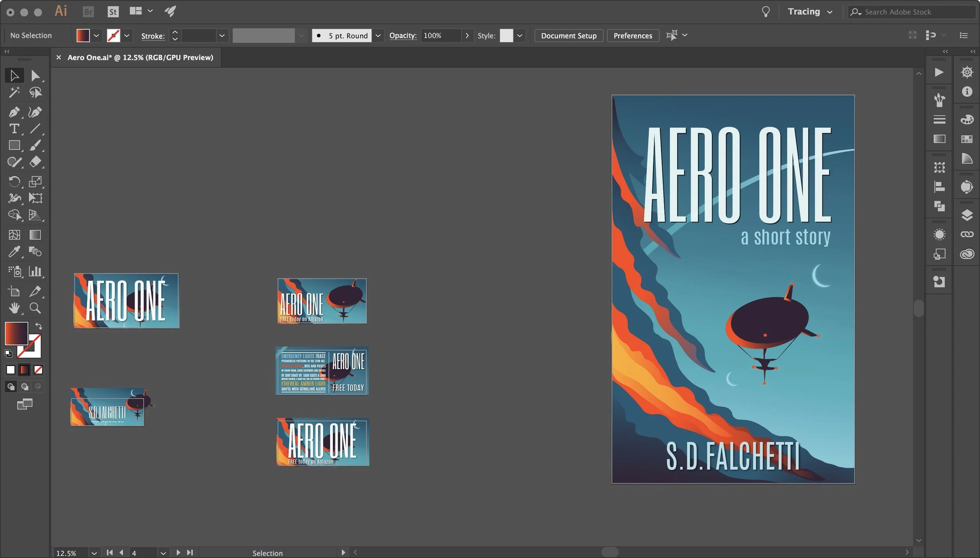Set paint mode to Color
This screenshot has width=980, height=558.
[11, 370]
